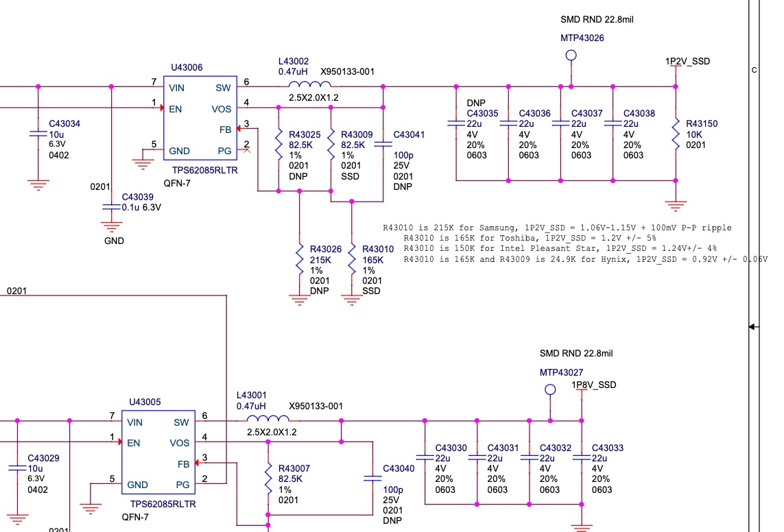Select capacitor C43034 symbol
784x532 pixels.
(x=38, y=134)
